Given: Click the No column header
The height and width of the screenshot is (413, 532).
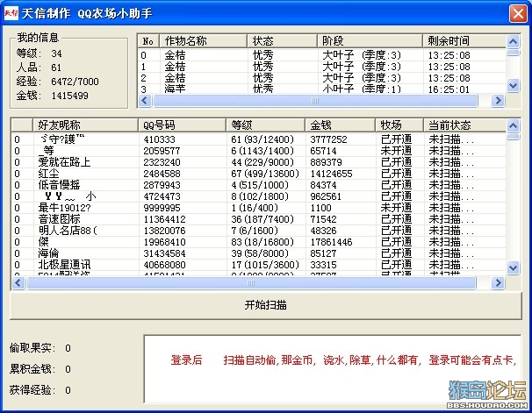Looking at the screenshot, I should coord(148,41).
